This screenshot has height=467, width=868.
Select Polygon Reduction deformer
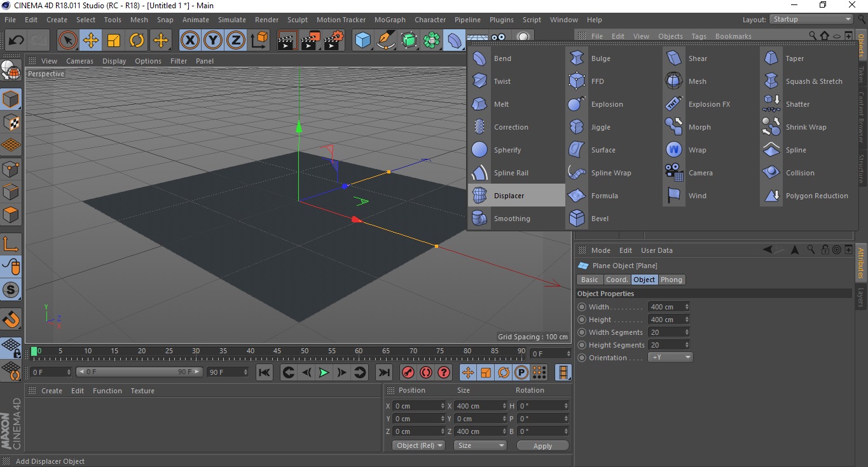point(808,196)
